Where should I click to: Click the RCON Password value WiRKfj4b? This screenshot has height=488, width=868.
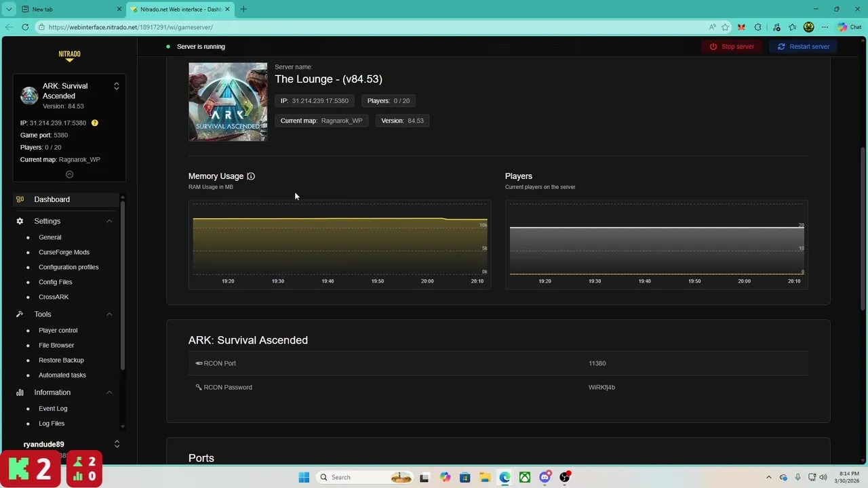click(x=601, y=388)
